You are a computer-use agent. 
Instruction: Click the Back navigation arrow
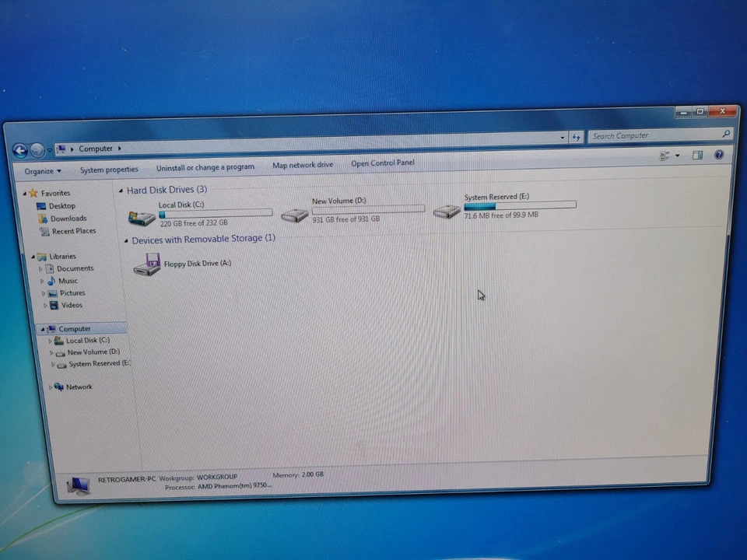(20, 149)
